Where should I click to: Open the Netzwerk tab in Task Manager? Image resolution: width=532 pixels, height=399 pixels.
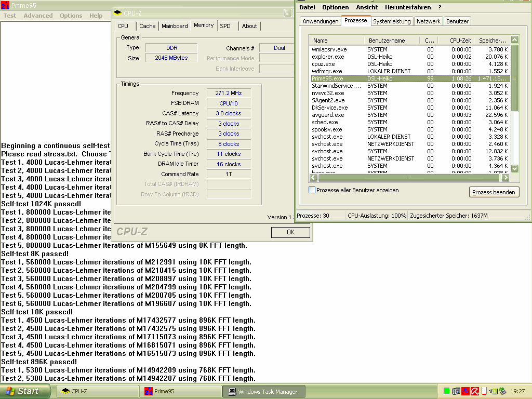[x=428, y=21]
